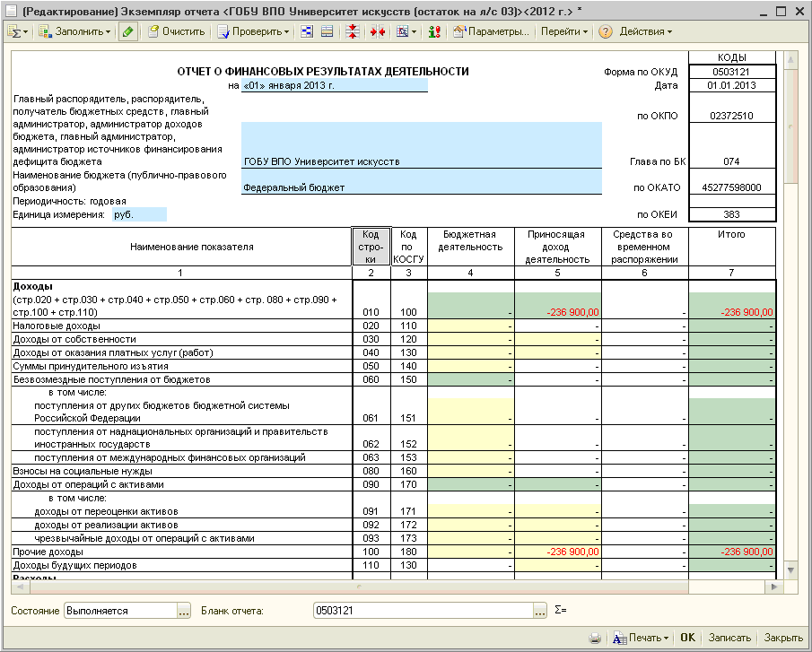Click the red arrows vertical collapse icon
The image size is (812, 652).
[x=353, y=31]
